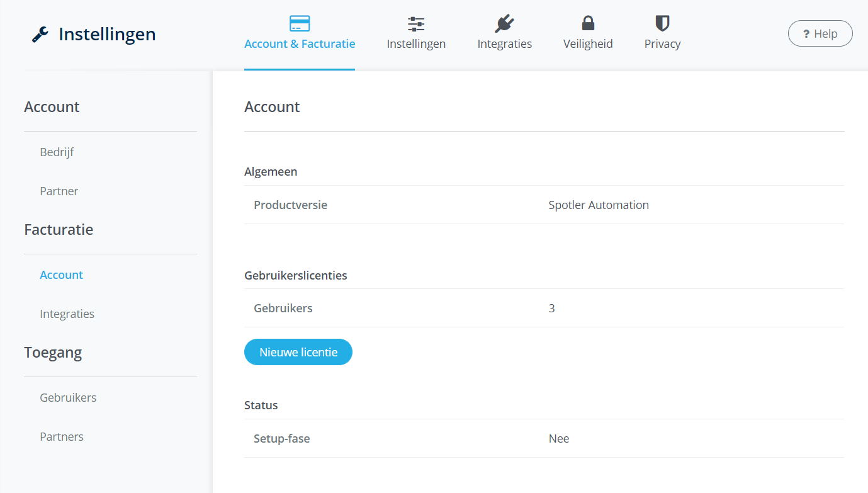Click the credit card Account & Facturatie icon

click(300, 24)
